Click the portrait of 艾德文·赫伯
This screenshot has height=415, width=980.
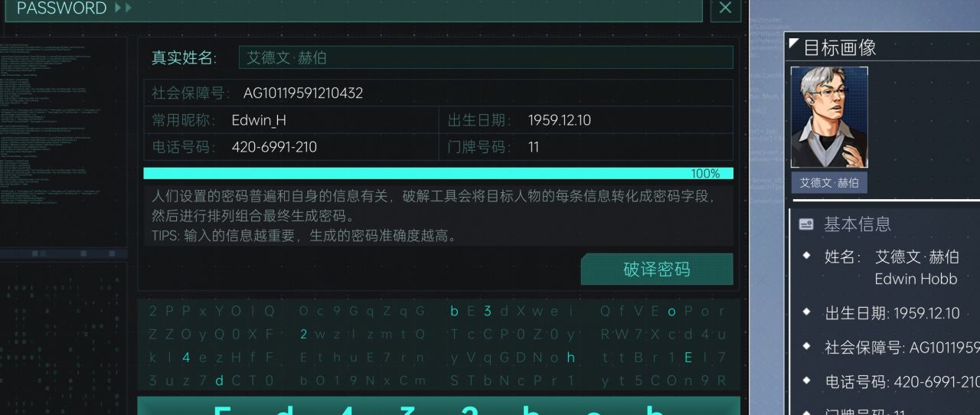point(829,117)
